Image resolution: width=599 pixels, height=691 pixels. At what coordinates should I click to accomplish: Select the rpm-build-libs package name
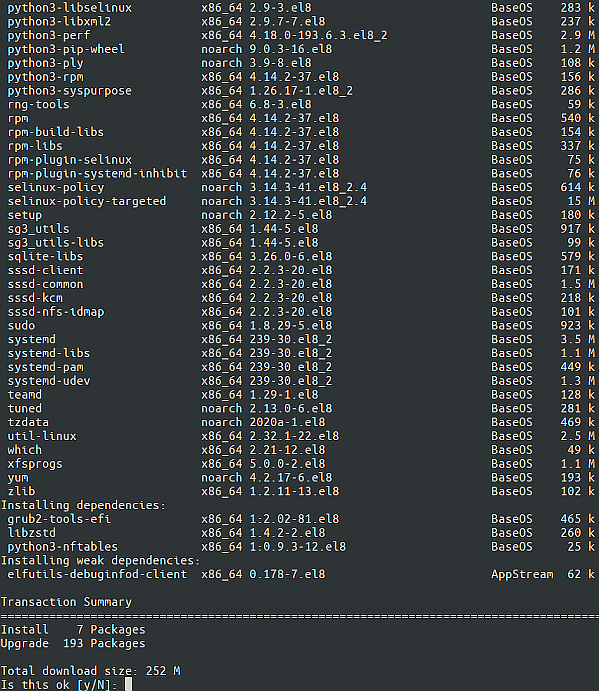[x=56, y=132]
